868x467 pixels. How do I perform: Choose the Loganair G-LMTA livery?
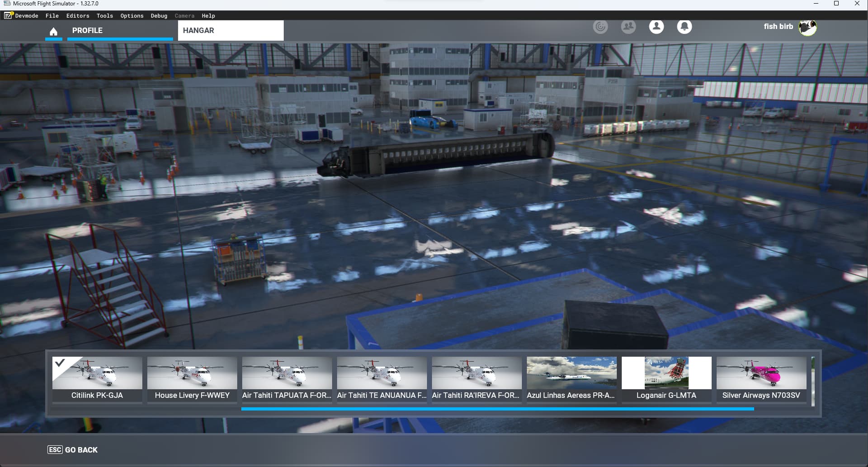pos(666,379)
